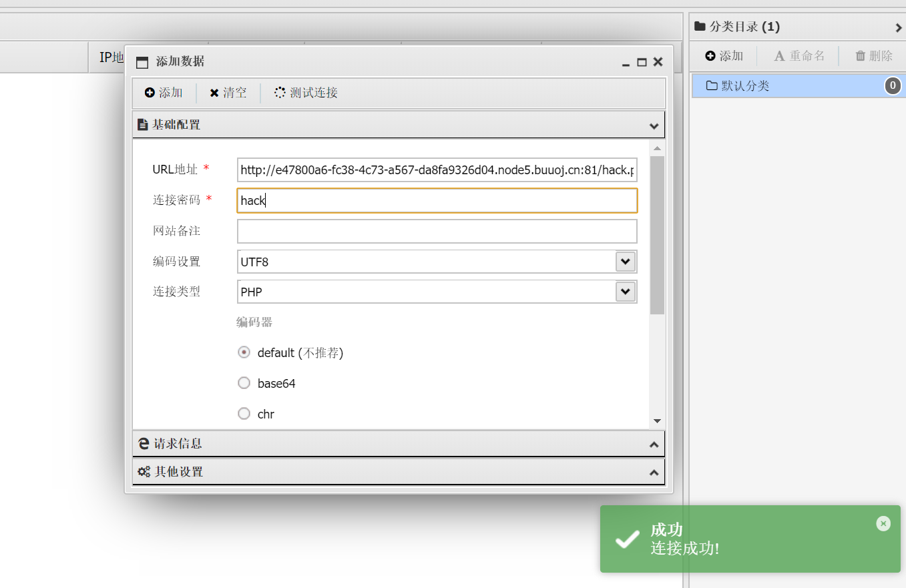Click the URL地址 input field
Screen dimensions: 906x588
click(437, 170)
